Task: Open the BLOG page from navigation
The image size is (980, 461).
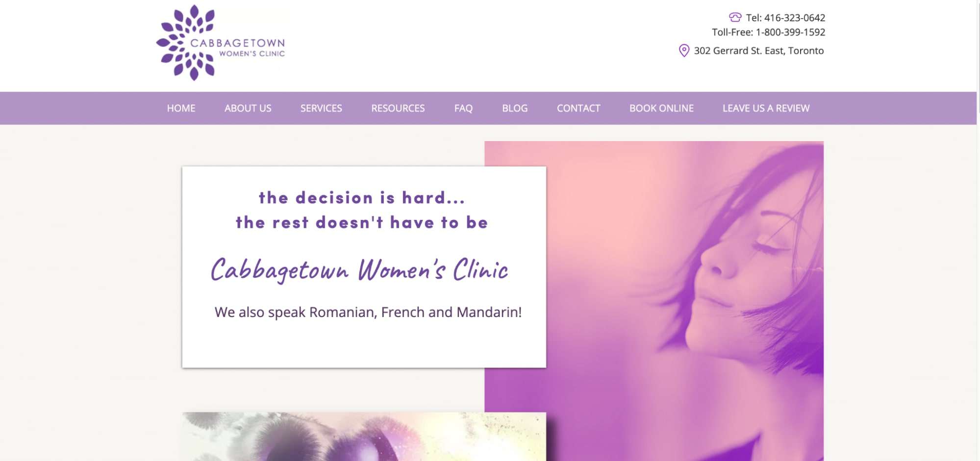Action: pos(515,108)
